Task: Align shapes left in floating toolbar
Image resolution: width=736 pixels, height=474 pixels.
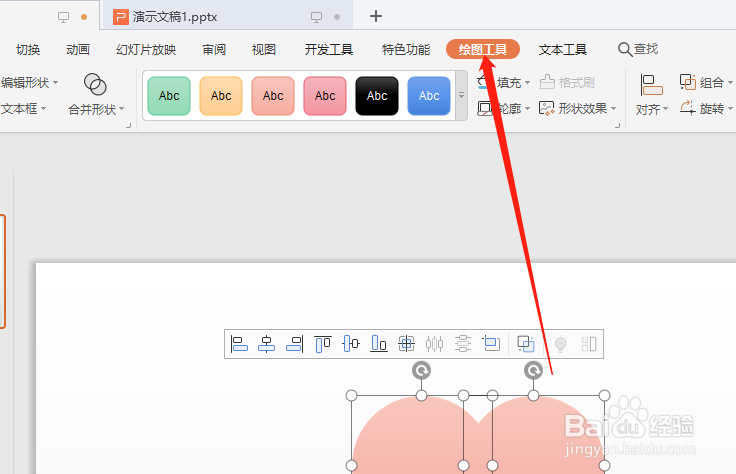Action: 239,344
